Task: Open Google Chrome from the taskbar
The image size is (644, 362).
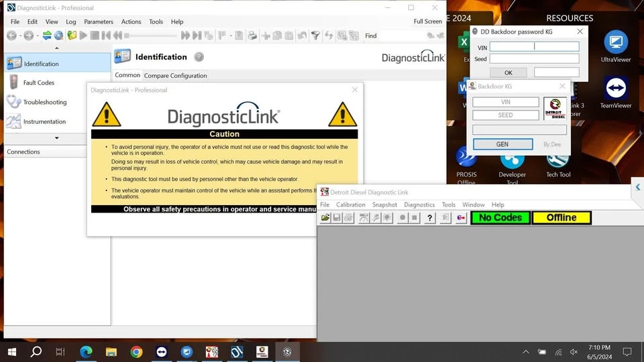Action: (136, 352)
